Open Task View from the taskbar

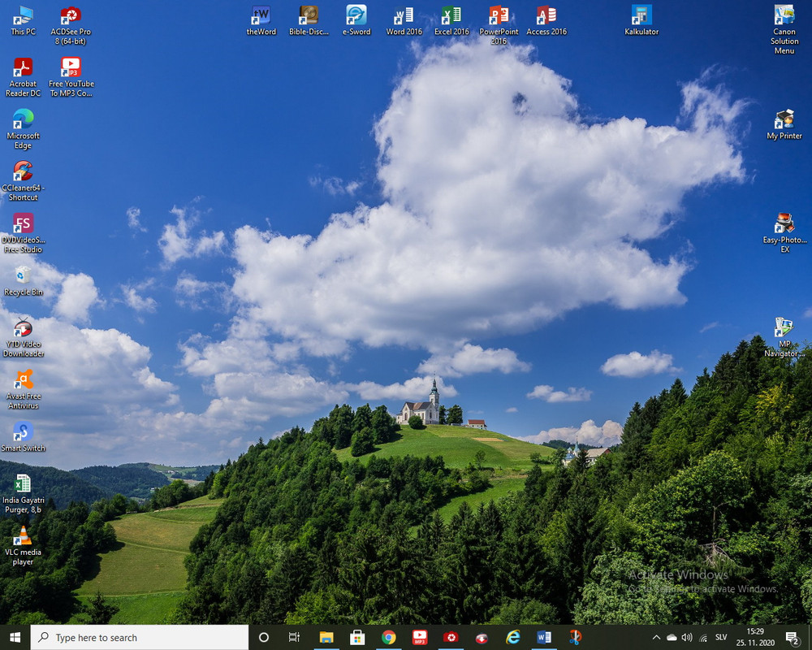[x=294, y=637]
